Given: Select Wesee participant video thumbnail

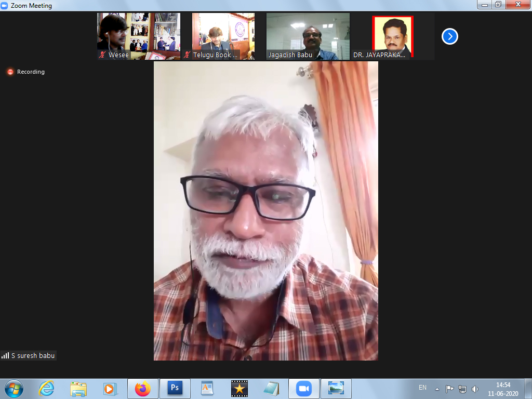Looking at the screenshot, I should pyautogui.click(x=139, y=36).
